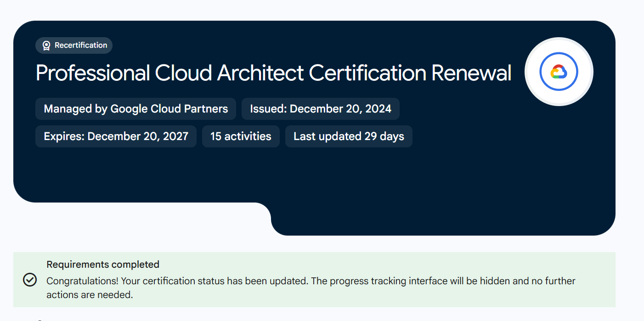The height and width of the screenshot is (321, 644).
Task: Click the Professional Cloud Architect Certification Renewal title
Action: [273, 73]
